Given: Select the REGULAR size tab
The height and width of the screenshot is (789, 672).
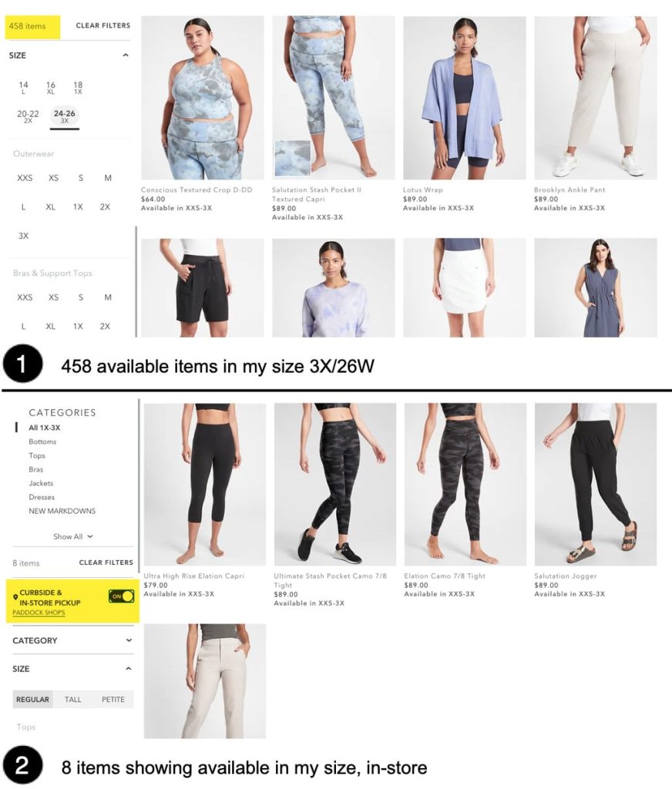Looking at the screenshot, I should (32, 699).
